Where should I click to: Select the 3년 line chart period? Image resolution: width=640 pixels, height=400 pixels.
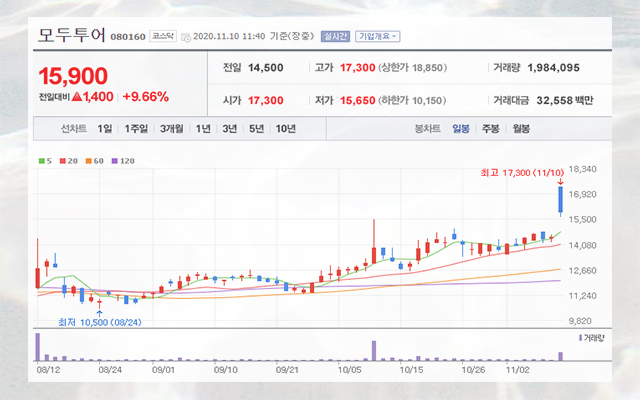(x=230, y=129)
